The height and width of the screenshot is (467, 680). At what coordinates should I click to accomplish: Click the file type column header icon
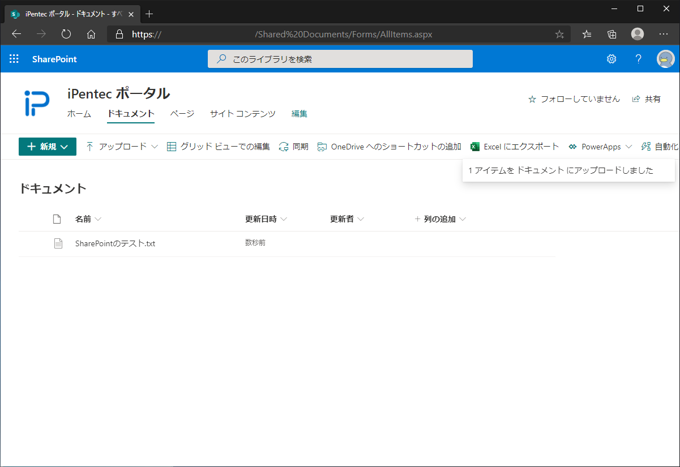click(57, 219)
